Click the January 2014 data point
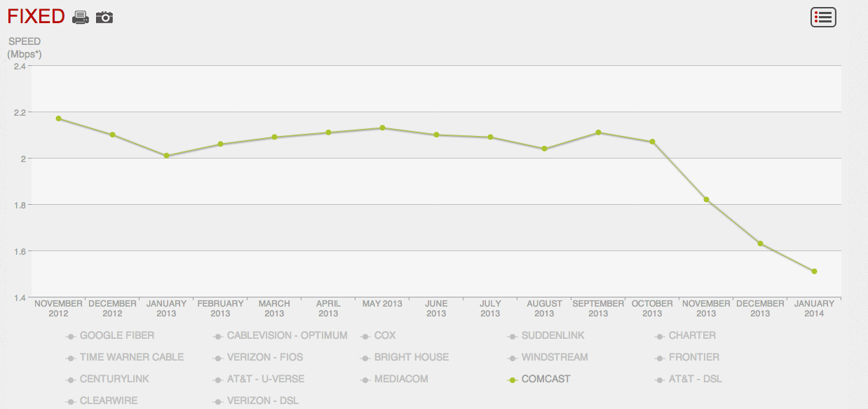 [814, 271]
